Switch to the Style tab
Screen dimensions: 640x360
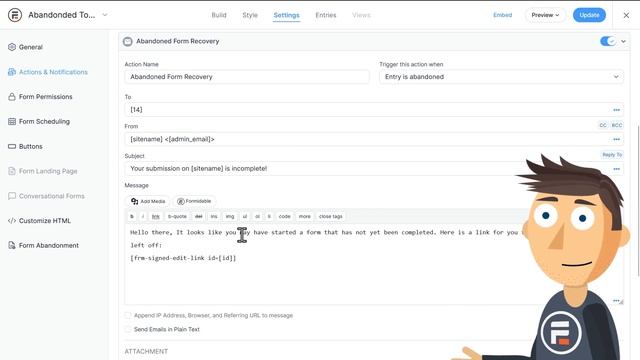250,15
